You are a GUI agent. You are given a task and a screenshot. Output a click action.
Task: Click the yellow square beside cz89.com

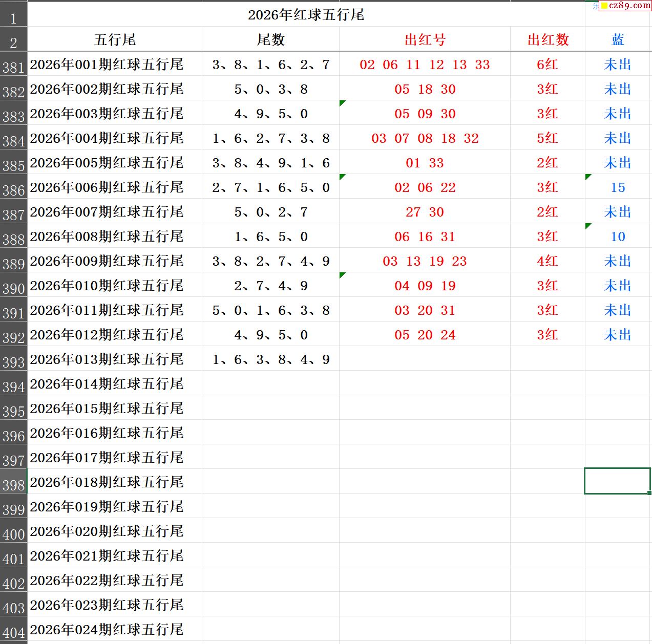(x=604, y=6)
